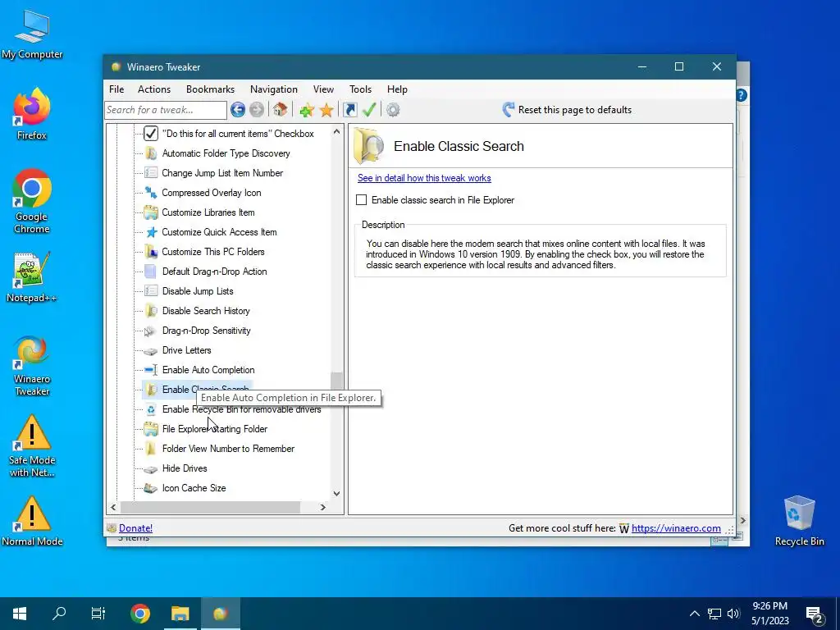Viewport: 840px width, 630px height.
Task: Select Customize This PC Folders
Action: click(213, 252)
